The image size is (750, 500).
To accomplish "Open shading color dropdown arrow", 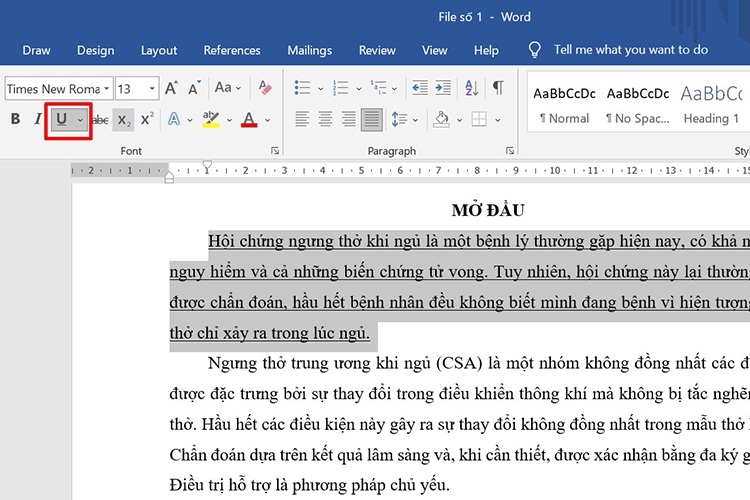I will pos(459,120).
